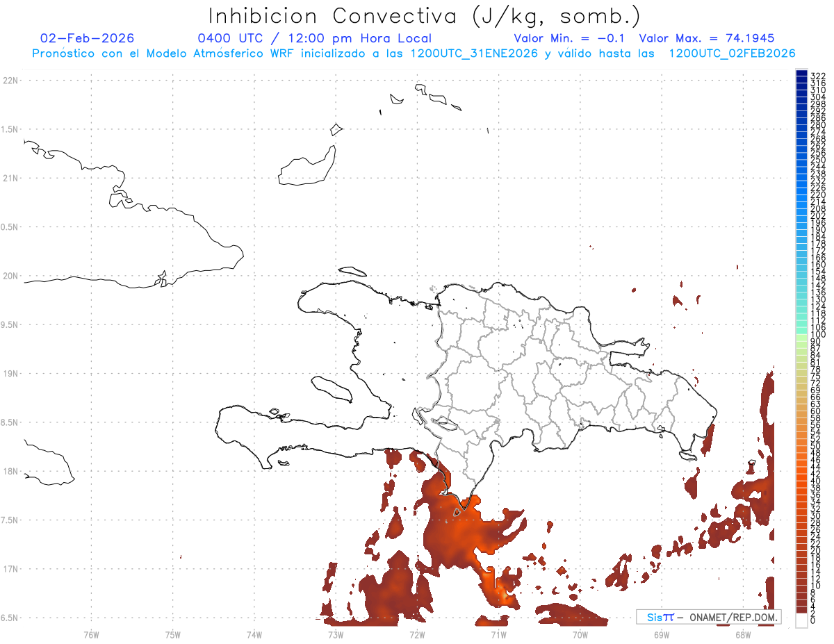Click the white 0 colorbar swatch
Screen dimensions: 834x644
[801, 620]
